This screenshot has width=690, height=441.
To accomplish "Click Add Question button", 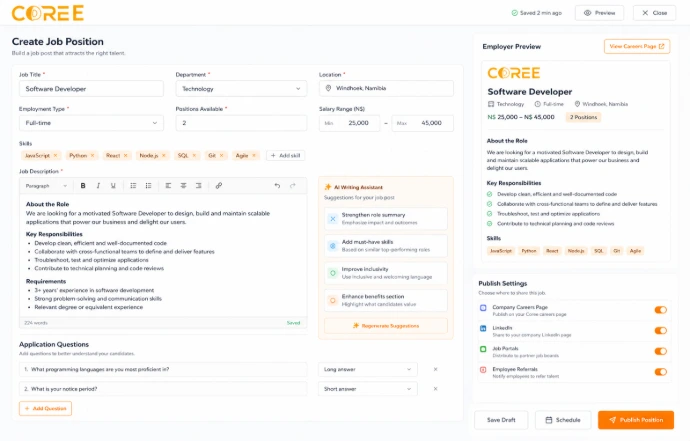I will point(45,408).
